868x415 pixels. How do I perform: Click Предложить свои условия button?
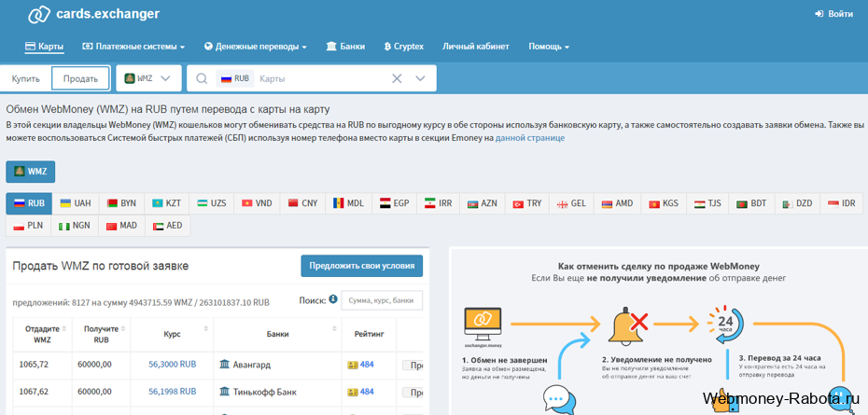click(362, 266)
